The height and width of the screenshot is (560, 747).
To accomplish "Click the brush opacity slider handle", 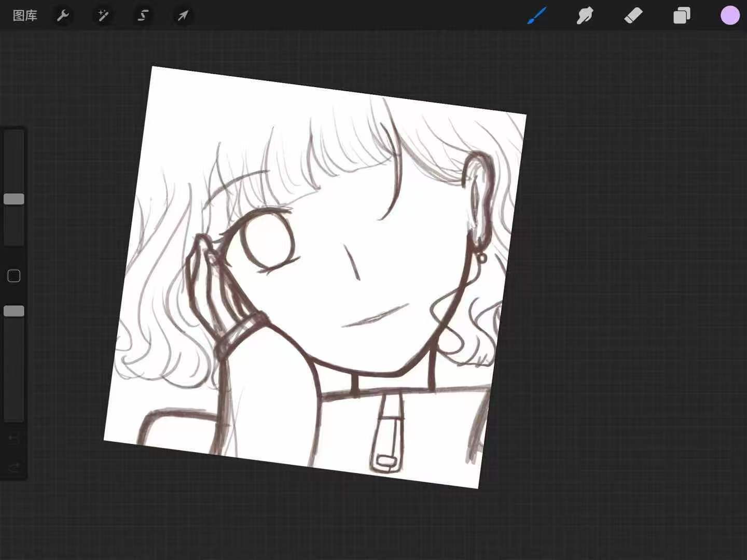I will pos(14,311).
